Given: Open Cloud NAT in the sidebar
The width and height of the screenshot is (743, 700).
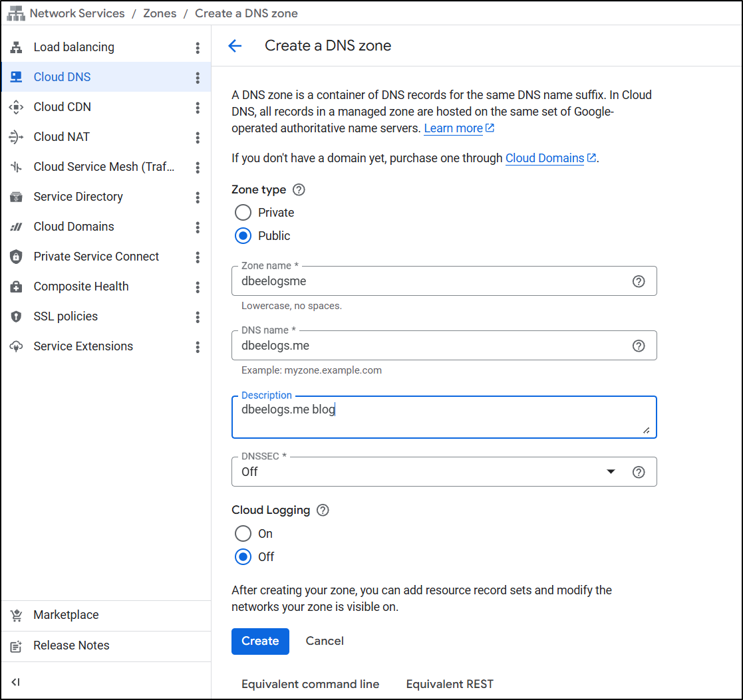Looking at the screenshot, I should [x=62, y=137].
